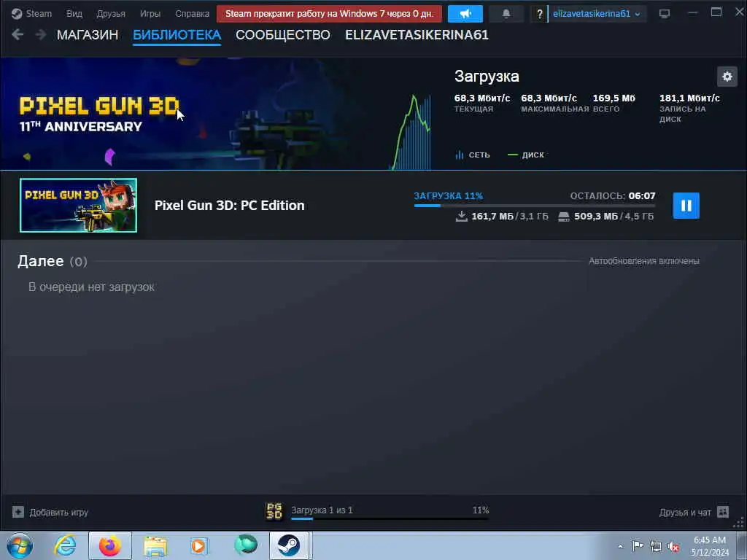
Task: Toggle the ДИСК disk graph legend
Action: [526, 155]
